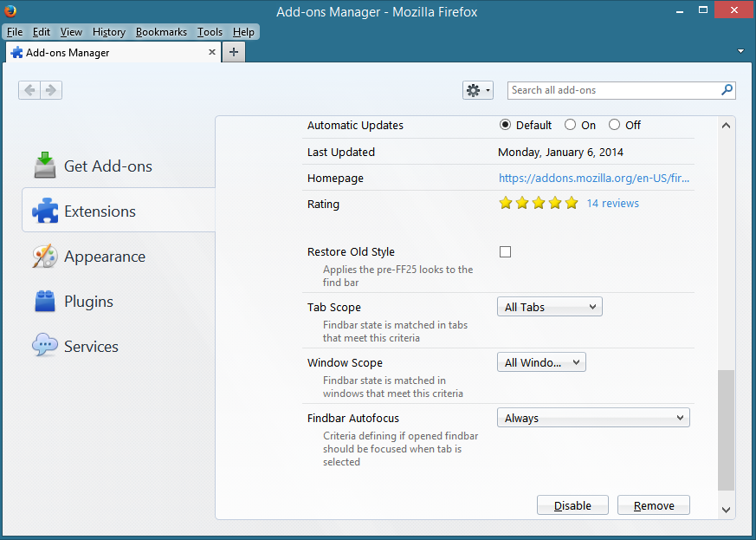
Task: Click the 'Automatic Updates' label
Action: tap(355, 125)
